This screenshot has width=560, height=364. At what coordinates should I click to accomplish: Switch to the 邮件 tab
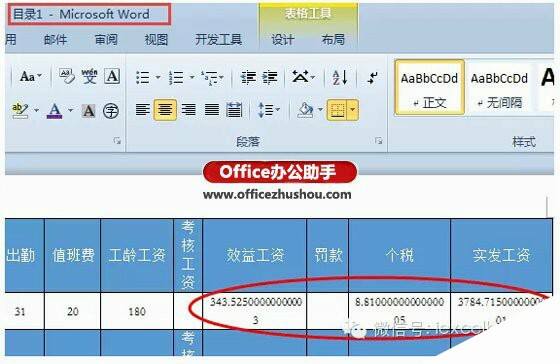[55, 39]
